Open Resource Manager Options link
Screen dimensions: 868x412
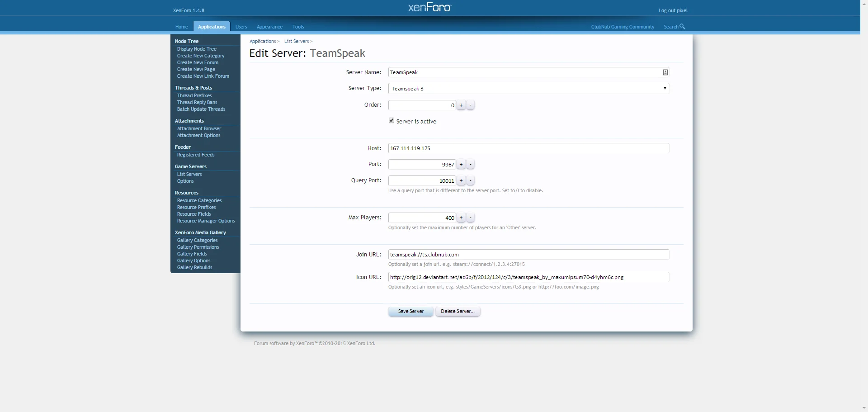[x=206, y=221]
